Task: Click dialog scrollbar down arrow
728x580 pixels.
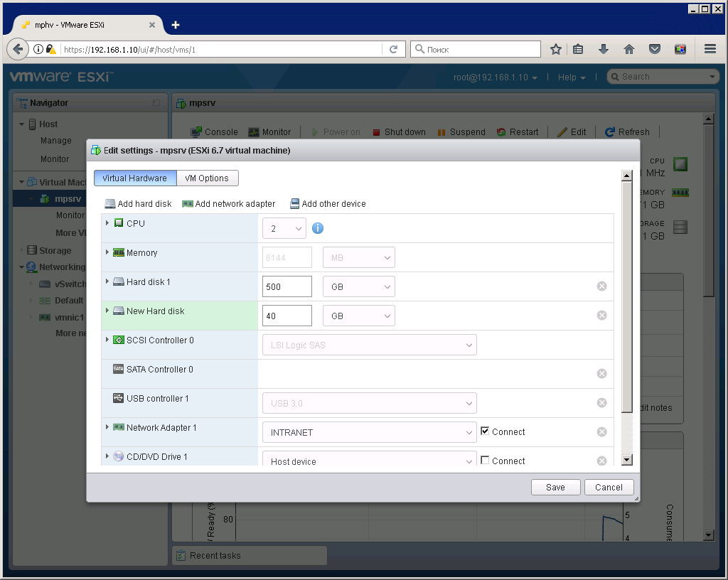Action: tap(627, 460)
